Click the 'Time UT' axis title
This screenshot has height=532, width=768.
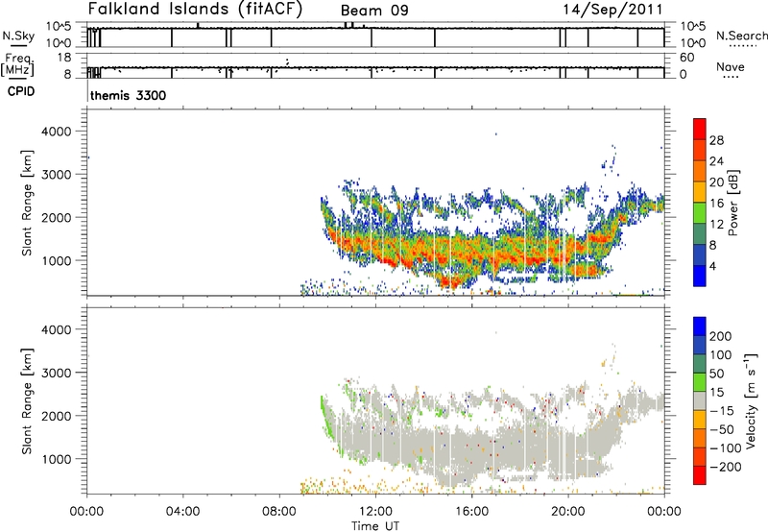[375, 526]
